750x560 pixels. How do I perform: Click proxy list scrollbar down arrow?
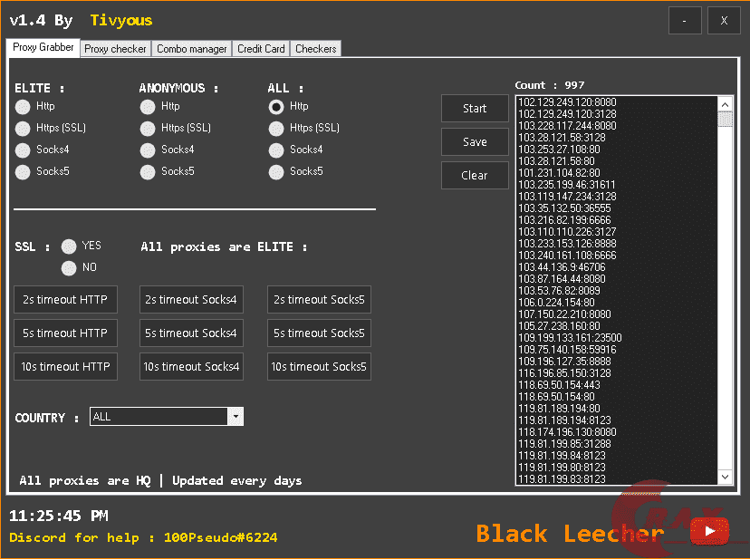(726, 477)
